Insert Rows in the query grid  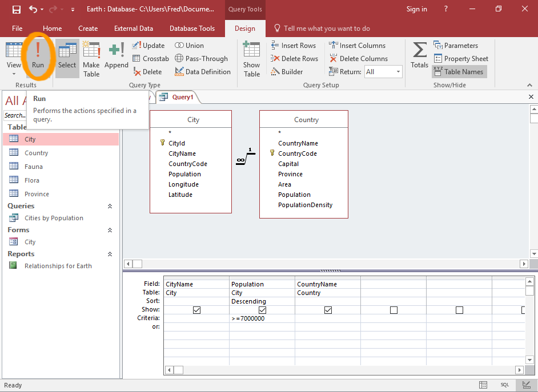pos(294,46)
